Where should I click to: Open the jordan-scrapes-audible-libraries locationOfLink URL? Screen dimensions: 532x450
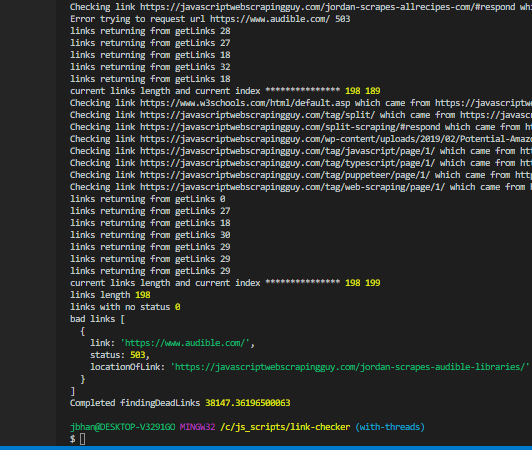click(x=350, y=367)
